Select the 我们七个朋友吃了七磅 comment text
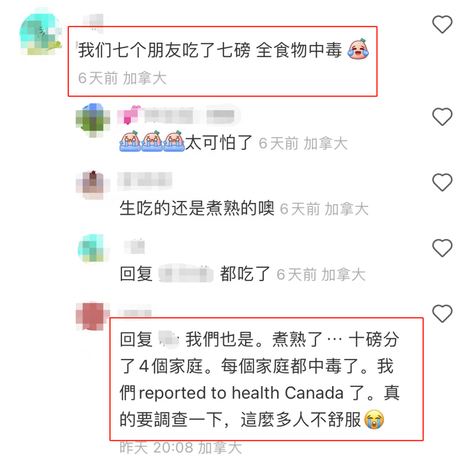This screenshot has width=474, height=476. [x=210, y=50]
